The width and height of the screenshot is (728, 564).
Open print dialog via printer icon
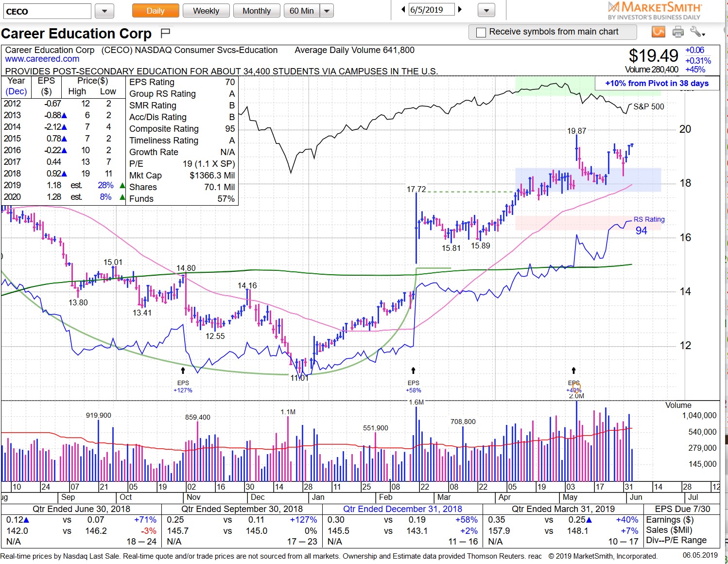677,32
